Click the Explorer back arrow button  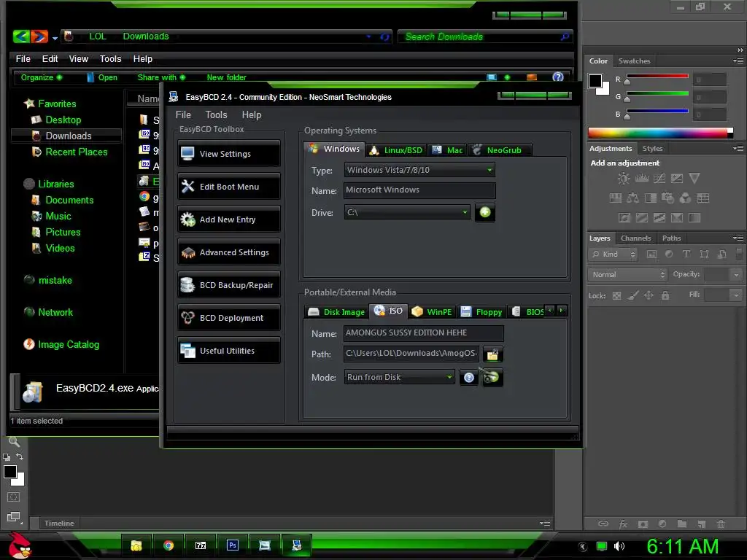(x=21, y=36)
